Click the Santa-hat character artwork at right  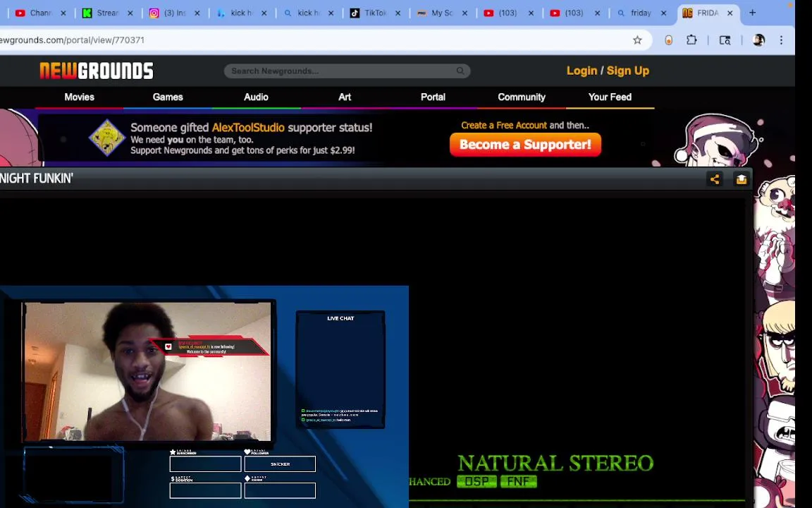[x=718, y=139]
